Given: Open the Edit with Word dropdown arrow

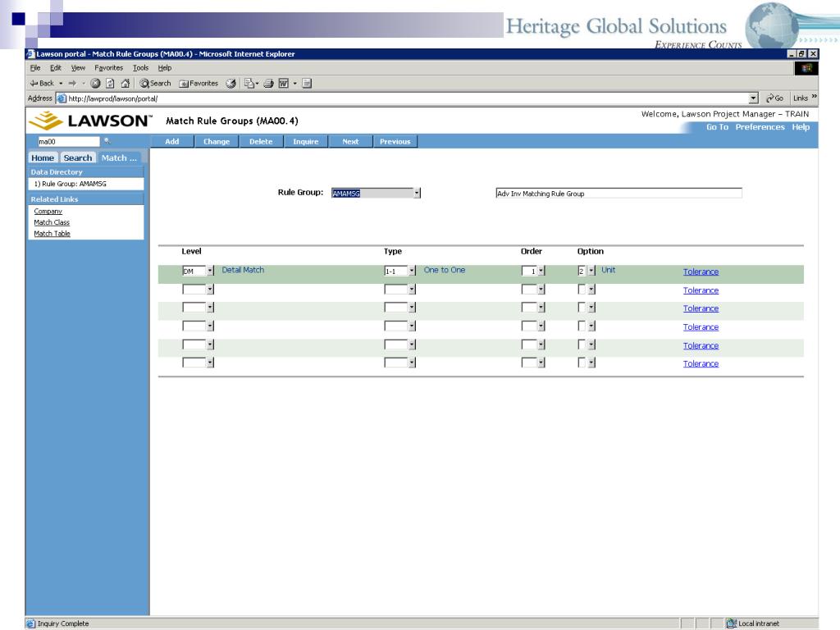Looking at the screenshot, I should tap(294, 83).
